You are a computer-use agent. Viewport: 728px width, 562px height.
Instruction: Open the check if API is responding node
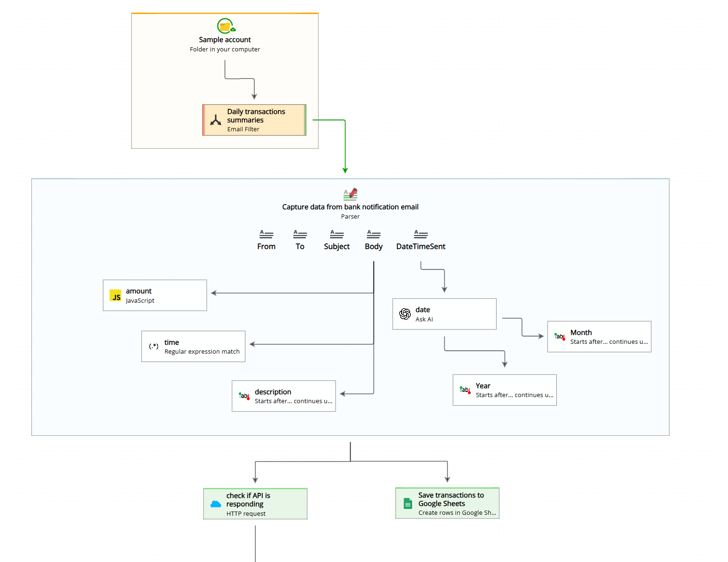click(255, 504)
